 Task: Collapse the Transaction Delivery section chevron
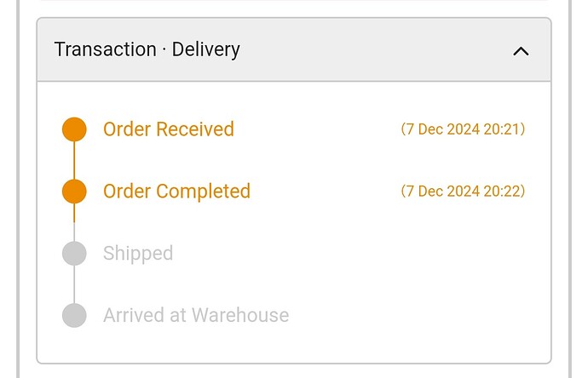pyautogui.click(x=521, y=51)
